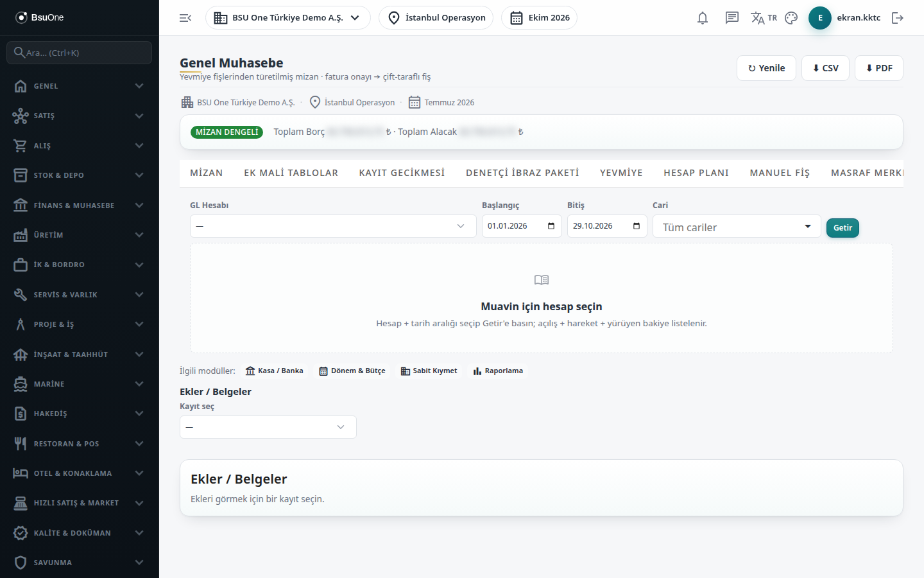This screenshot has height=578, width=924.
Task: Open the Marine ship icon
Action: (21, 384)
